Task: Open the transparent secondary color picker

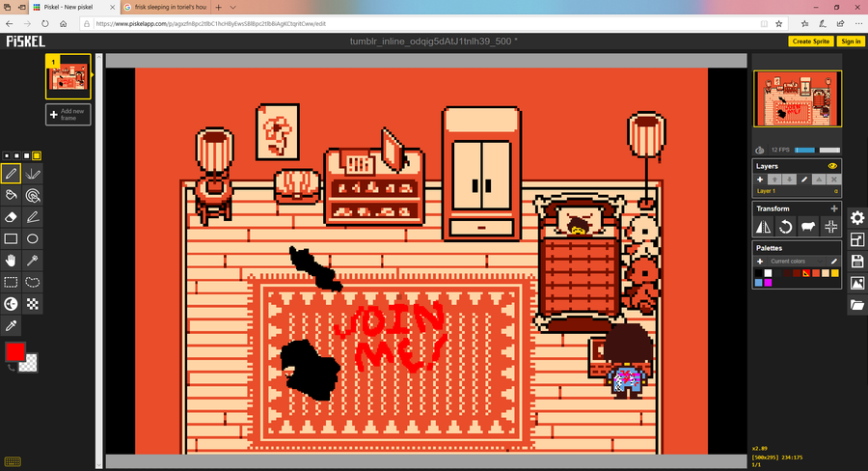Action: click(29, 363)
